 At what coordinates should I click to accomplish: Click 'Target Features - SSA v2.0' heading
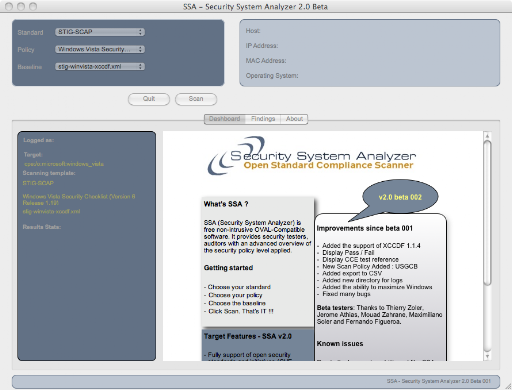click(248, 336)
